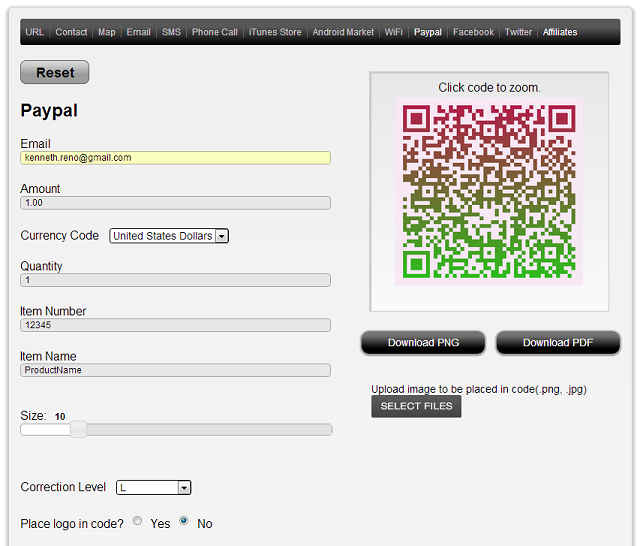Open the Map tab

(107, 32)
